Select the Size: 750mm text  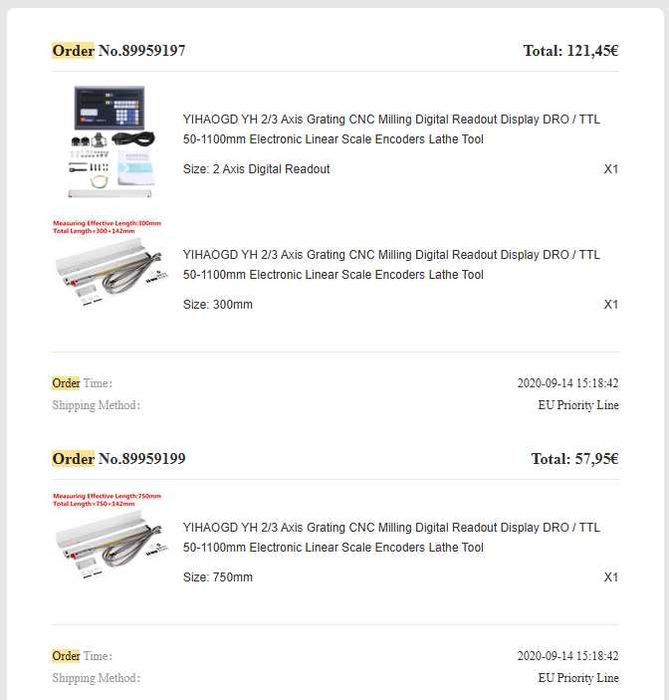tap(218, 577)
